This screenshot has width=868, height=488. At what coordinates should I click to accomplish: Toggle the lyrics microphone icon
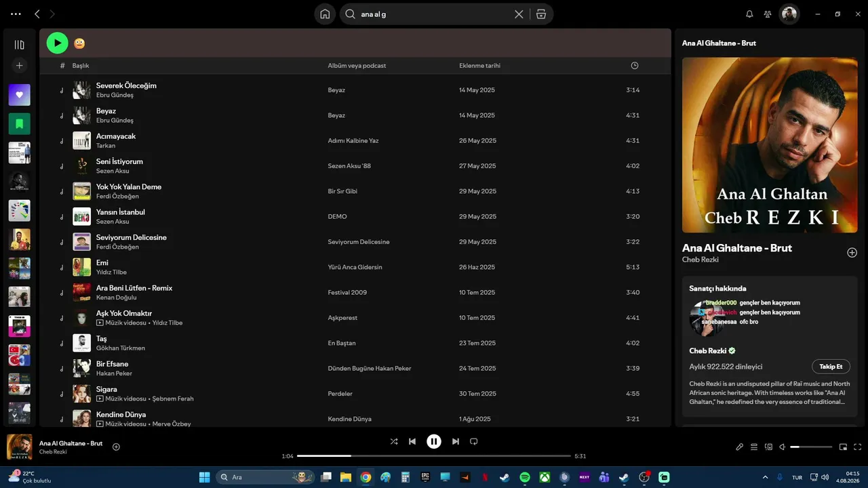[x=740, y=447]
